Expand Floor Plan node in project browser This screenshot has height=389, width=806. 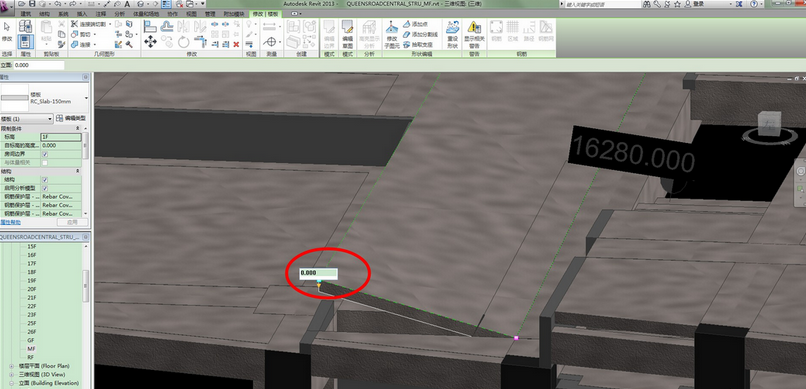tap(12, 366)
